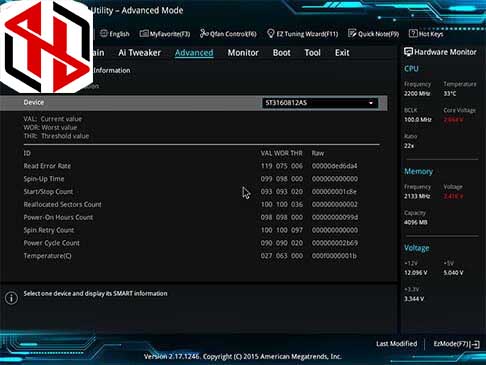The height and width of the screenshot is (365, 486).
Task: Select the Device row label
Action: (x=34, y=102)
